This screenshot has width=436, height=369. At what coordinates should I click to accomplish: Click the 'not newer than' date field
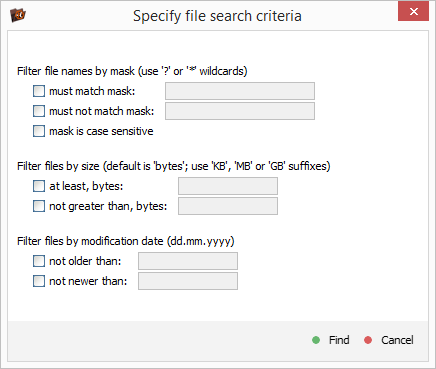tap(188, 281)
